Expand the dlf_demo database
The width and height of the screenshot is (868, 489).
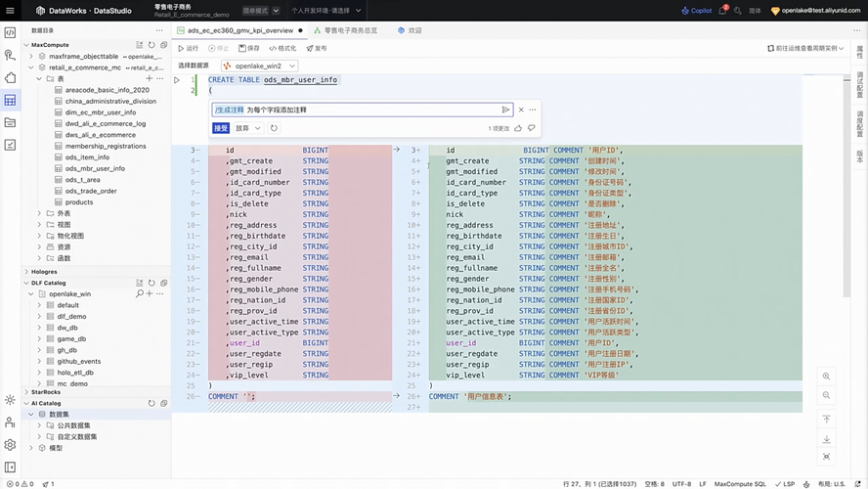pos(39,316)
